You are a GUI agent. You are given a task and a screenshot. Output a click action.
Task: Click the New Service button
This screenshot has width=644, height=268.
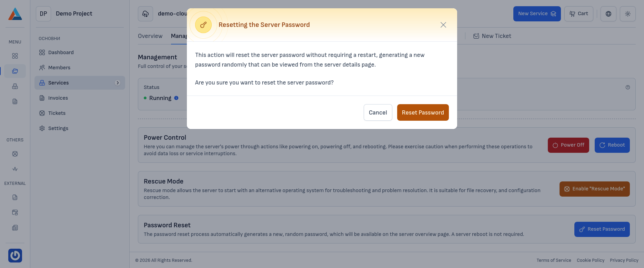click(537, 14)
